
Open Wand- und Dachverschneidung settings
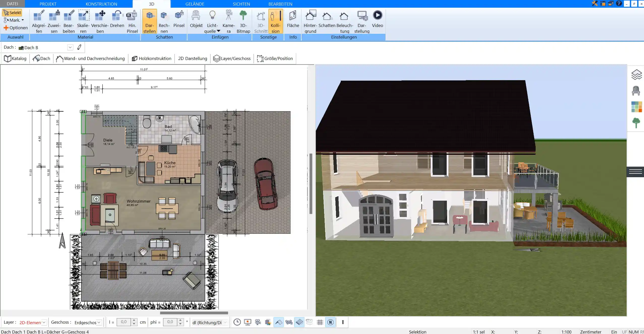90,58
